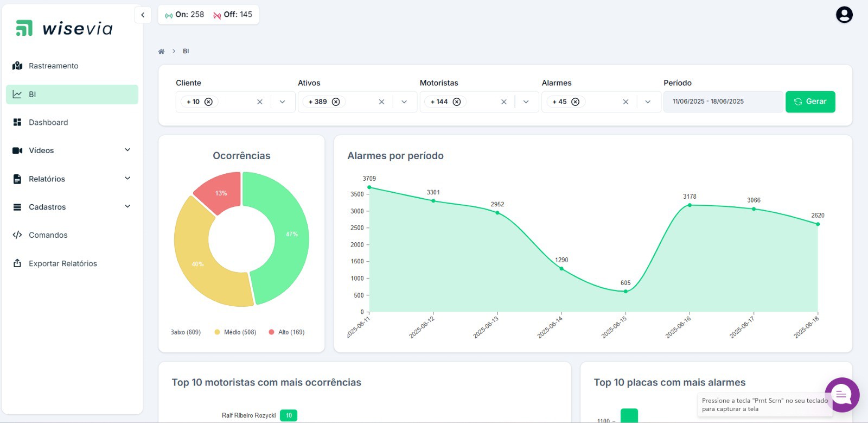Open the Cliente dropdown
This screenshot has width=868, height=423.
point(282,102)
